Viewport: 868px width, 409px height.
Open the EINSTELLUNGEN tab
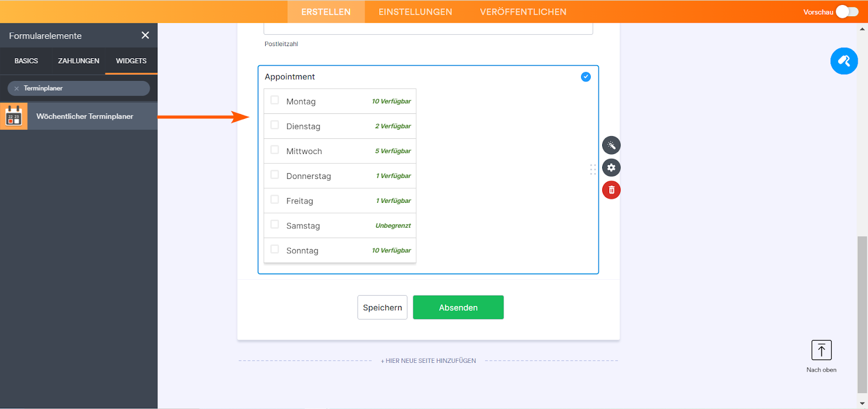click(x=416, y=12)
